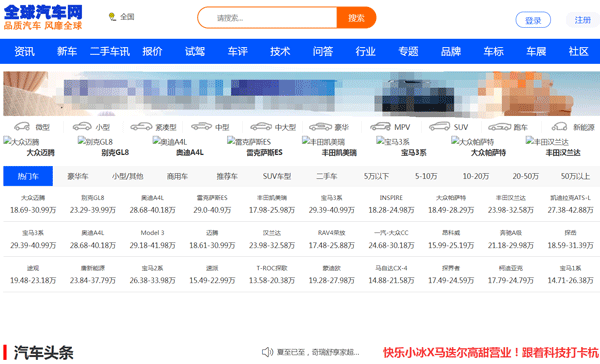Switch to the 小型/其他 tab
600x364 pixels.
point(127,176)
